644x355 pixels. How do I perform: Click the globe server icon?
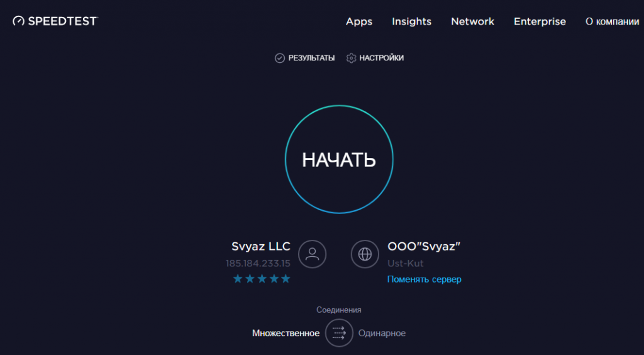(365, 254)
